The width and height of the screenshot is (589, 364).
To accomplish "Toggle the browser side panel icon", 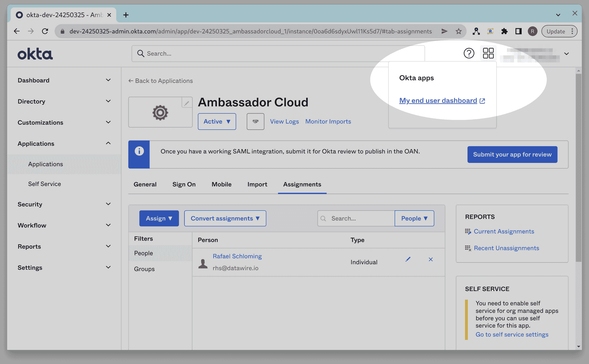I will [518, 31].
